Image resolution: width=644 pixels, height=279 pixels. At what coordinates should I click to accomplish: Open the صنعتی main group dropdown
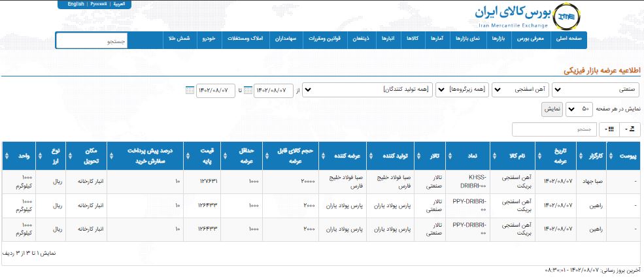pyautogui.click(x=596, y=90)
